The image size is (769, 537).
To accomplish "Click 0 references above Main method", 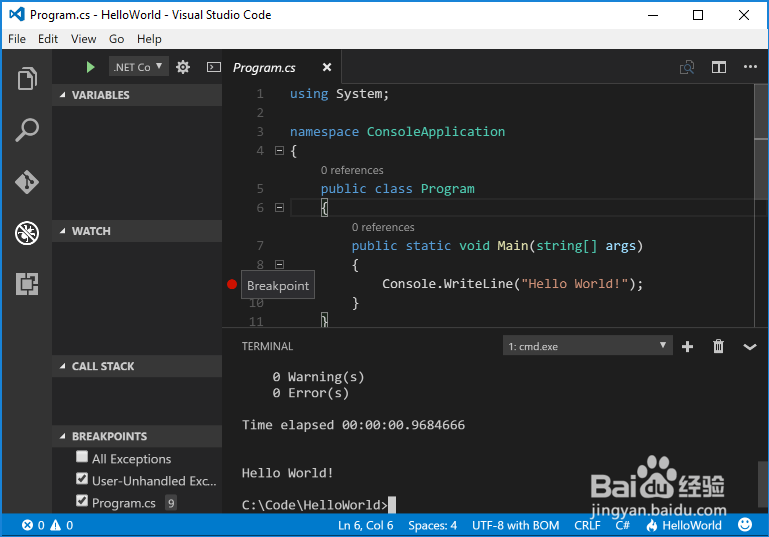I will tap(383, 227).
